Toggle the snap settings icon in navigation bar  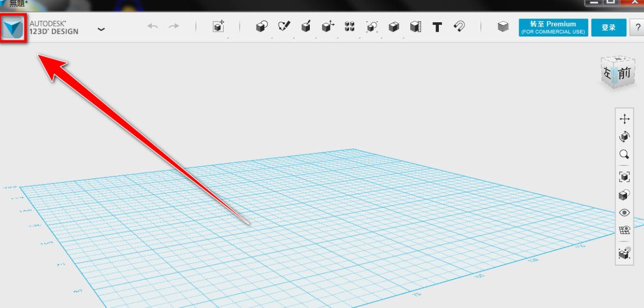click(624, 252)
